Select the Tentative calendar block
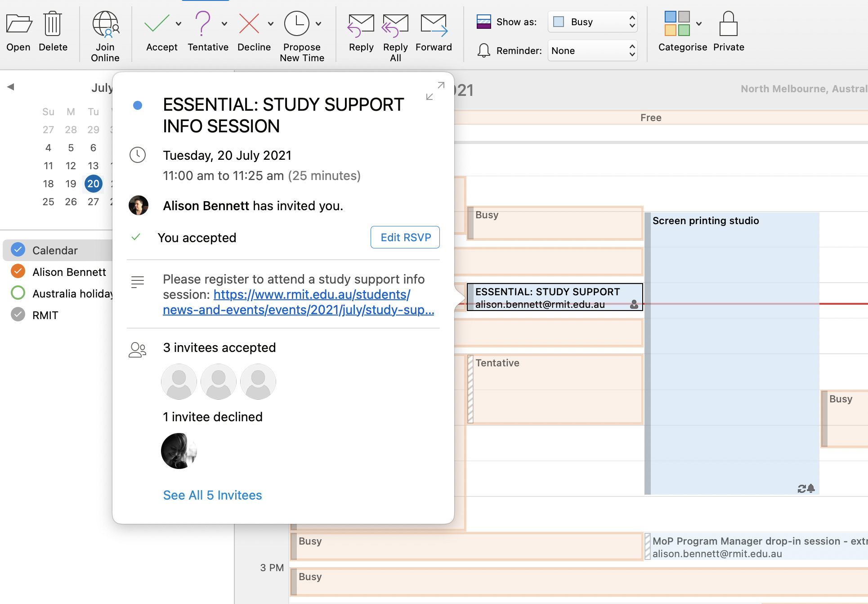This screenshot has width=868, height=604. pyautogui.click(x=555, y=389)
